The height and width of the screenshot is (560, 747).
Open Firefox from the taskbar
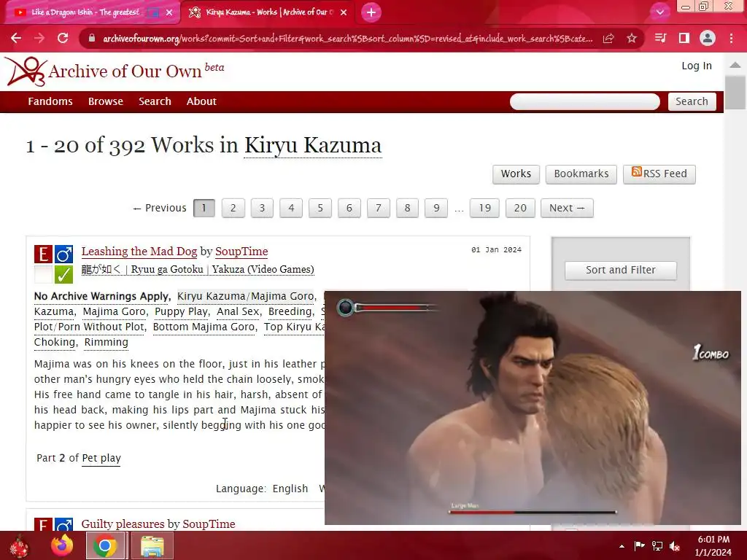(62, 545)
